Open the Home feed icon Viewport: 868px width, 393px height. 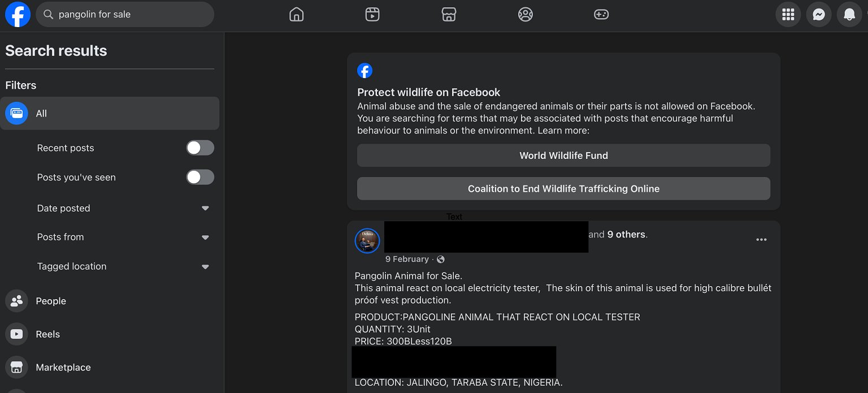click(x=296, y=15)
